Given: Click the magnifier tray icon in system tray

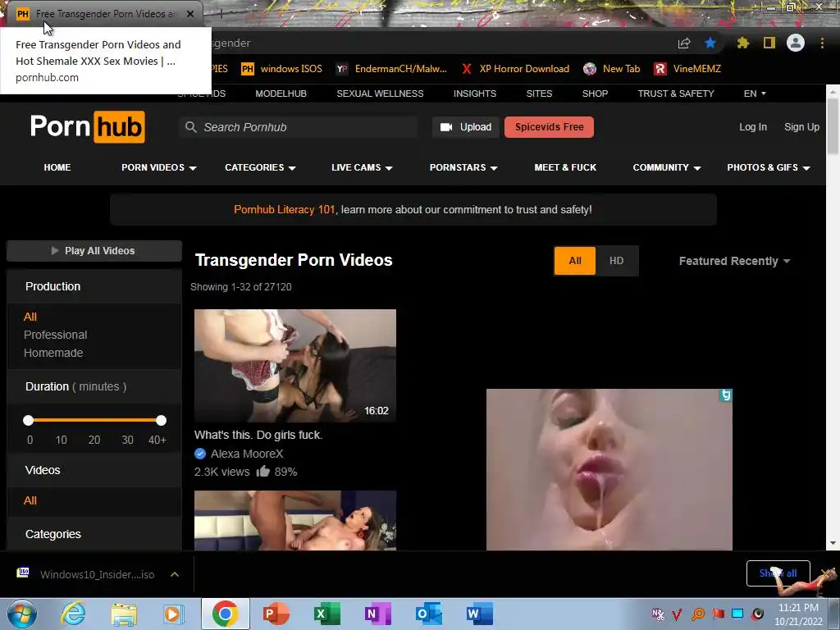Looking at the screenshot, I should tap(698, 614).
